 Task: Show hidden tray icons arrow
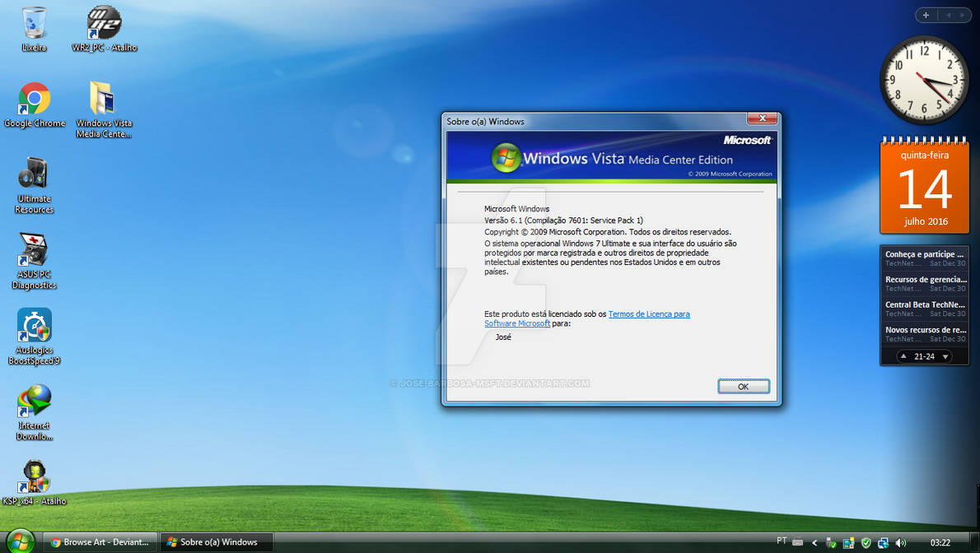[x=814, y=543]
